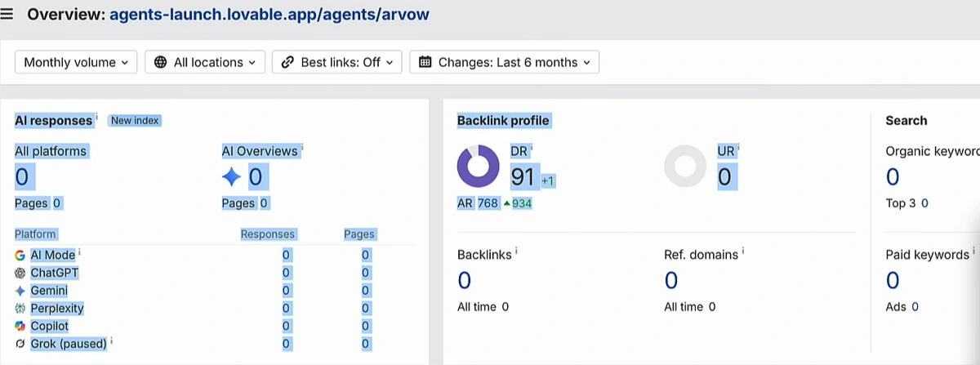The width and height of the screenshot is (980, 365).
Task: Click the info icon beside Paid keywords
Action: [x=974, y=251]
